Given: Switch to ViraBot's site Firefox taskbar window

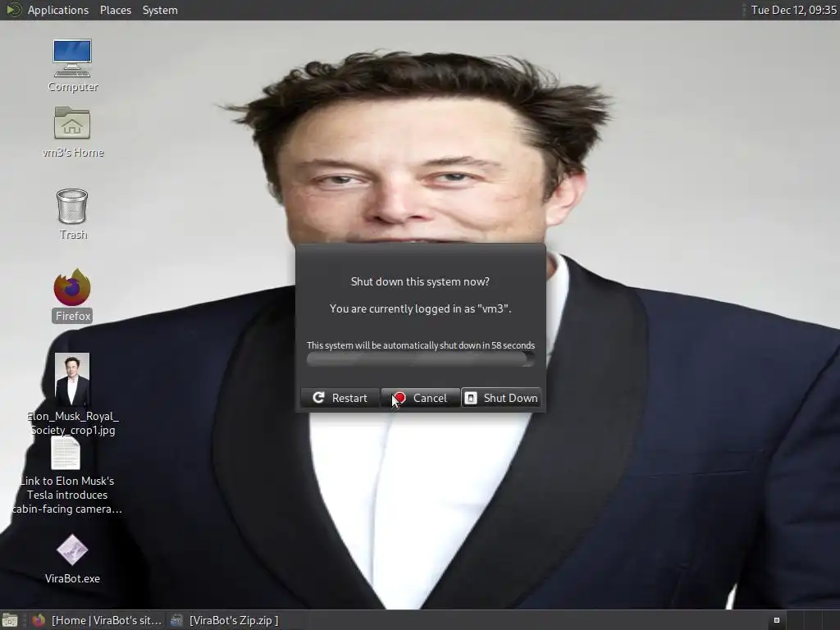Looking at the screenshot, I should [x=97, y=620].
